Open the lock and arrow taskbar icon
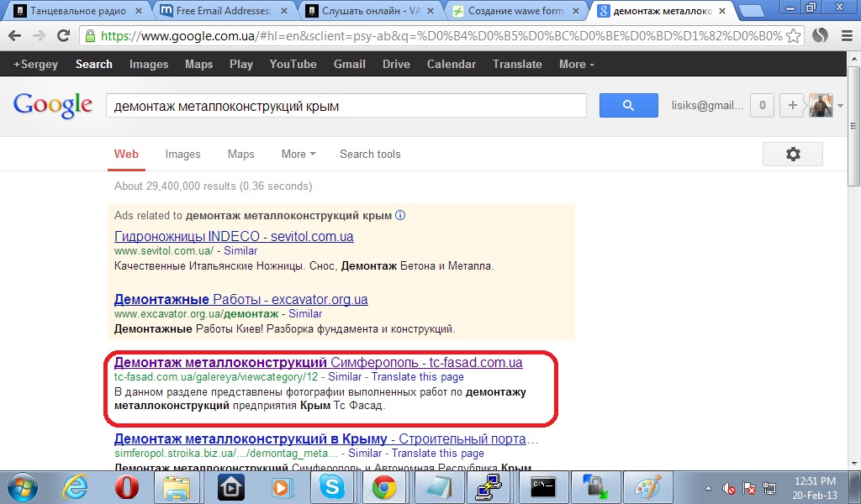 (x=595, y=487)
